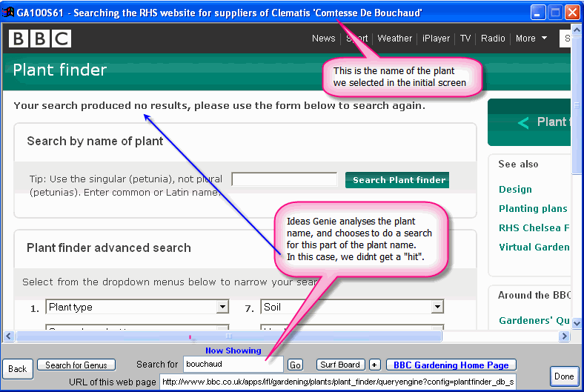Click the BBC logo
This screenshot has width=584, height=392.
tap(40, 39)
